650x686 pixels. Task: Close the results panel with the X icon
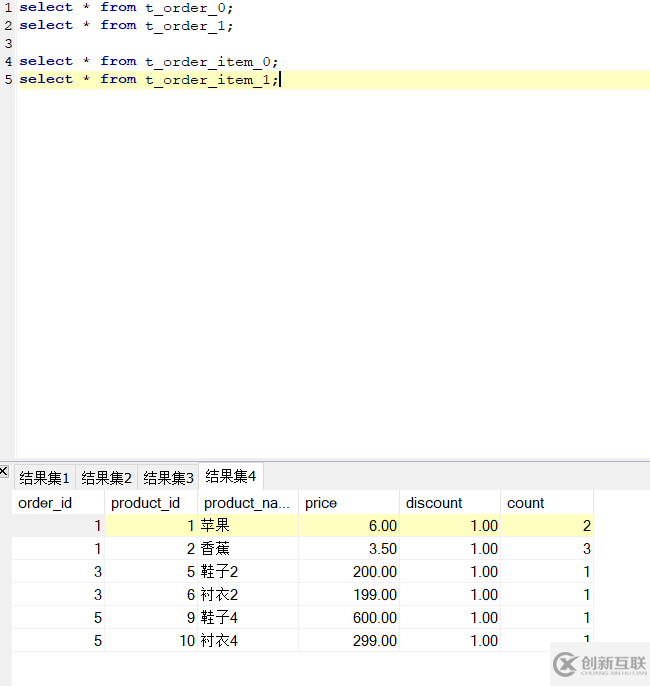coord(5,471)
